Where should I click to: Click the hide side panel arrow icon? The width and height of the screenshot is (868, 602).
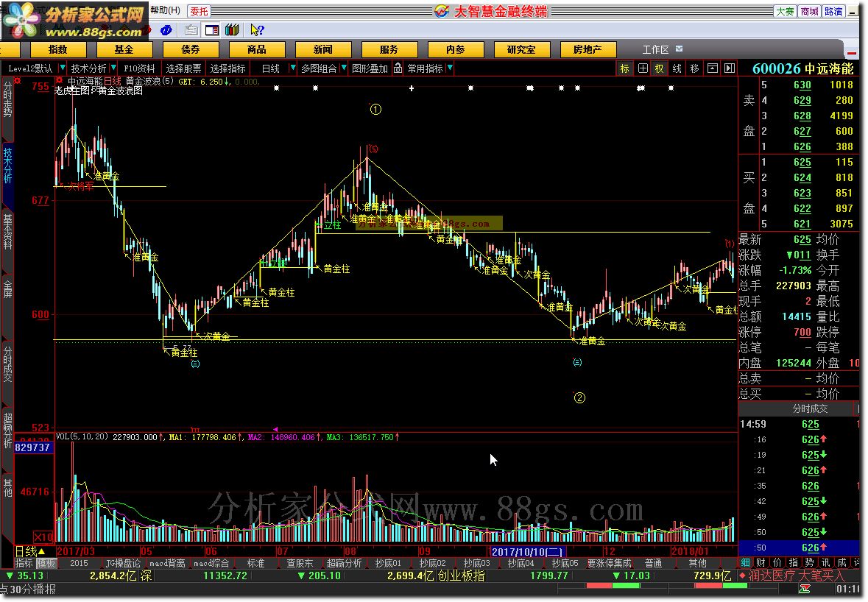(x=730, y=68)
